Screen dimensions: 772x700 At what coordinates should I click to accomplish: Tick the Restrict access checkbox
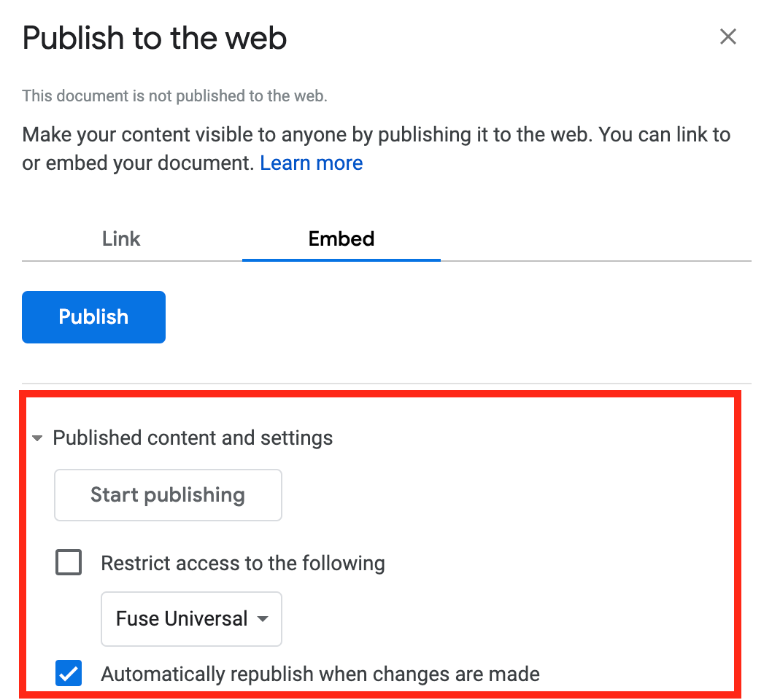click(69, 563)
